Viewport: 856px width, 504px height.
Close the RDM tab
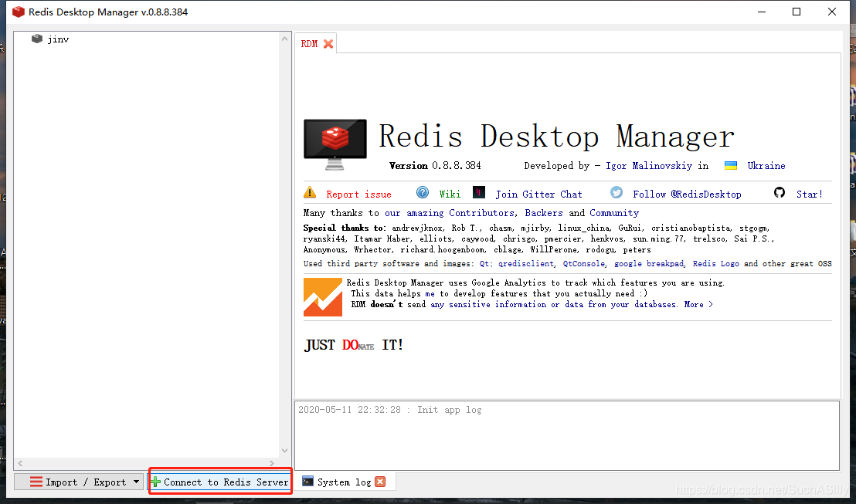tap(328, 44)
